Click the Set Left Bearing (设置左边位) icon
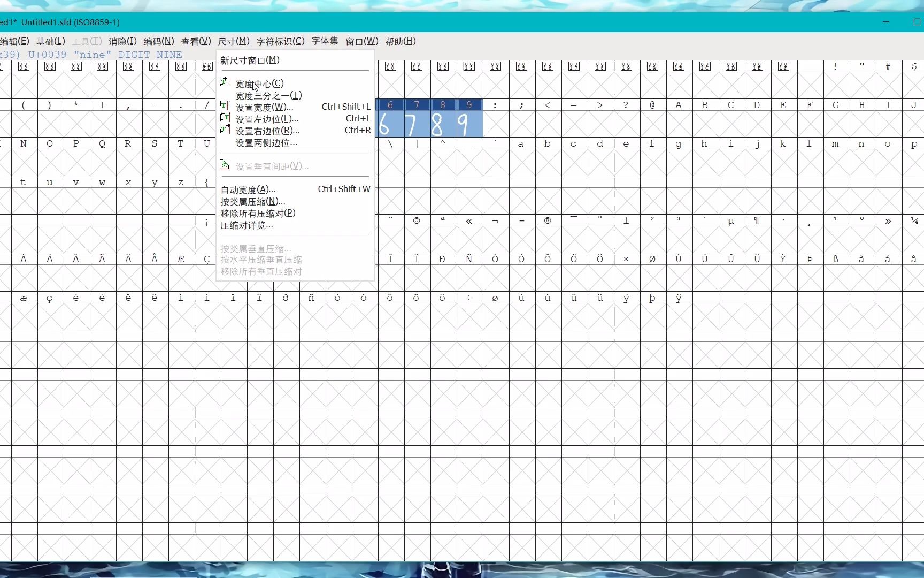Viewport: 924px width, 578px height. [x=225, y=118]
